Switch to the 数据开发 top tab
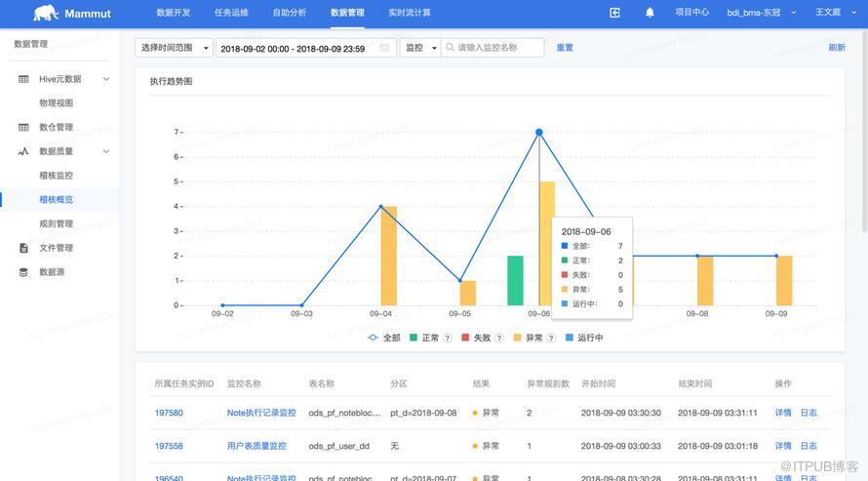 point(174,12)
